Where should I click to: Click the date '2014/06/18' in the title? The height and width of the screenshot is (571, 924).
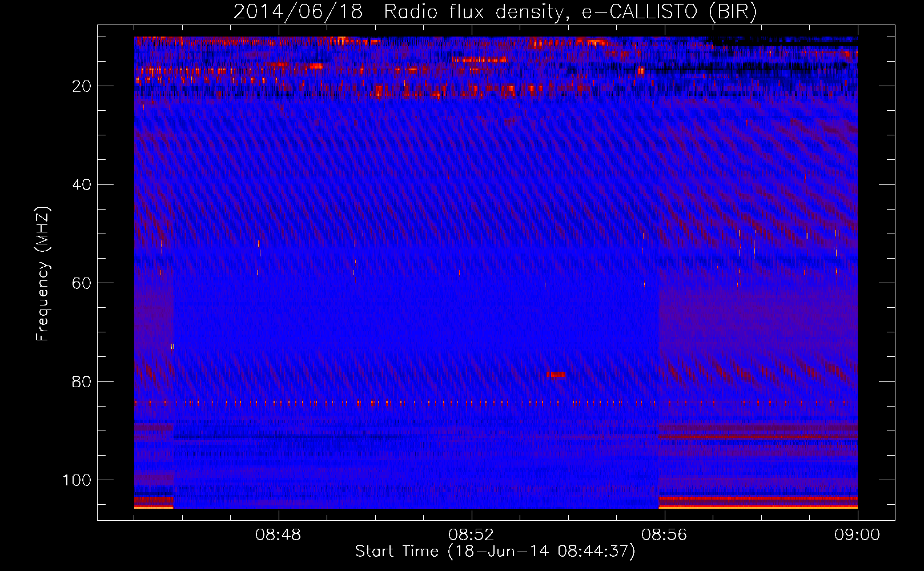coord(298,11)
